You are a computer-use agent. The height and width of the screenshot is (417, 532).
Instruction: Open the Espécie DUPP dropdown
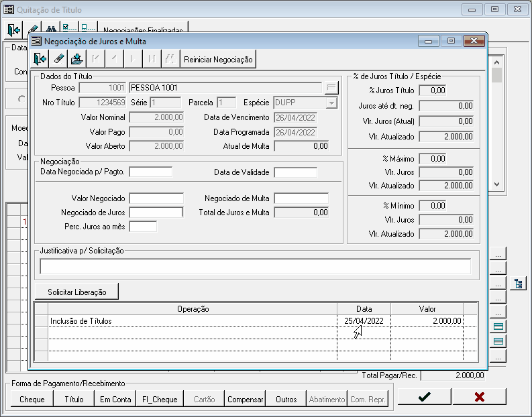coord(331,103)
